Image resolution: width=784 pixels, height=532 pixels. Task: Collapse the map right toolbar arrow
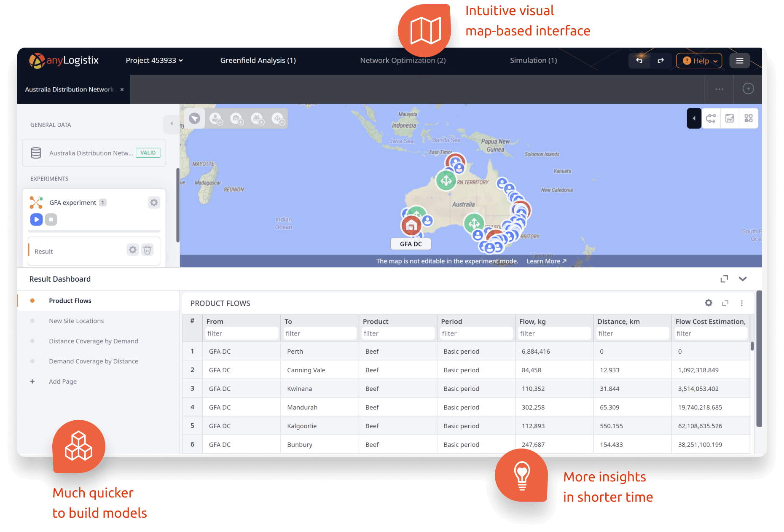click(x=694, y=118)
